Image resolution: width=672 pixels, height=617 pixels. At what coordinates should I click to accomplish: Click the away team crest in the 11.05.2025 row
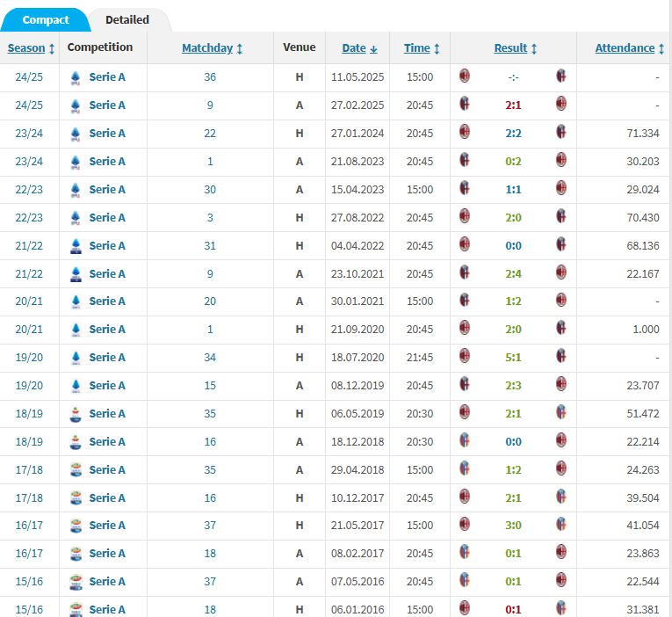coord(561,76)
